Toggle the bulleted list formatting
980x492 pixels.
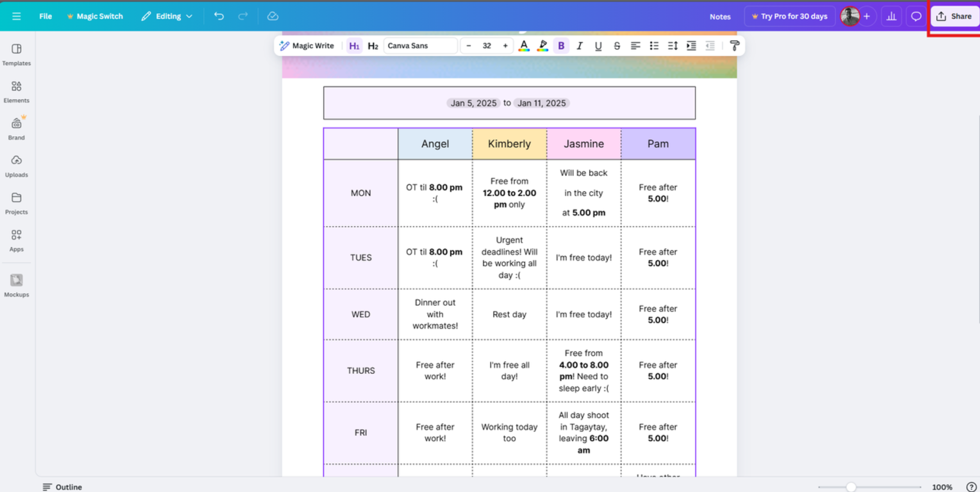click(653, 46)
